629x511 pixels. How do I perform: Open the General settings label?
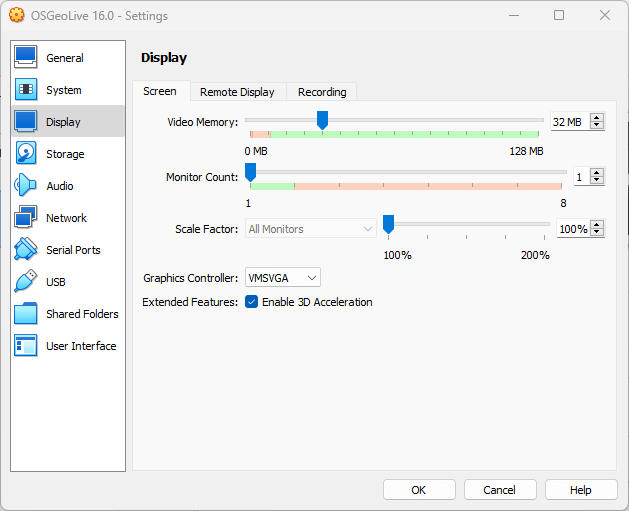tap(65, 58)
